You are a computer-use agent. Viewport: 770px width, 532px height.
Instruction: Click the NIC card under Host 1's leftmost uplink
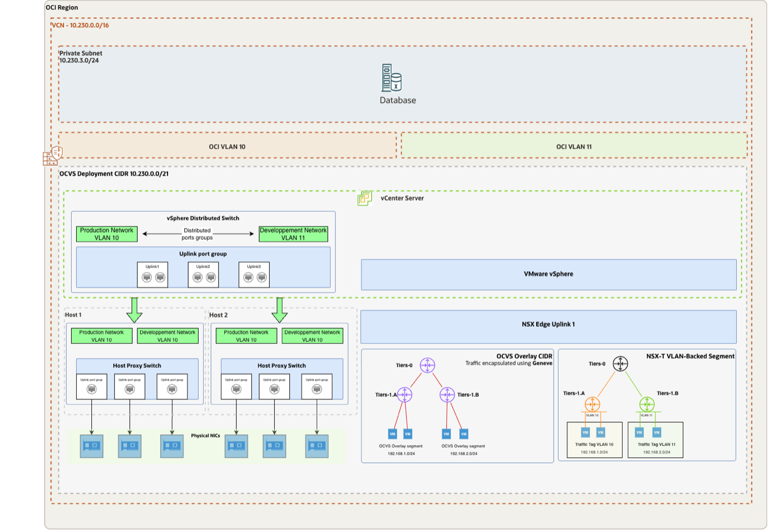92,446
